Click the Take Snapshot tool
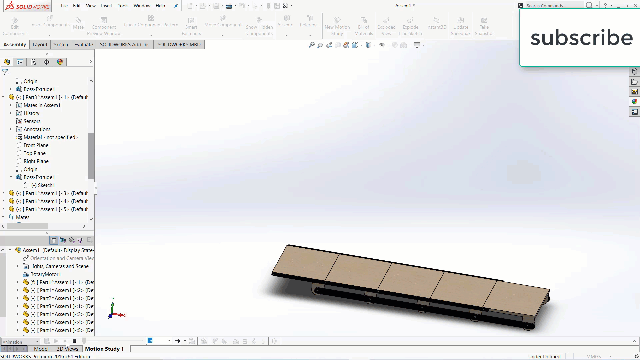The height and width of the screenshot is (360, 640). 484,27
